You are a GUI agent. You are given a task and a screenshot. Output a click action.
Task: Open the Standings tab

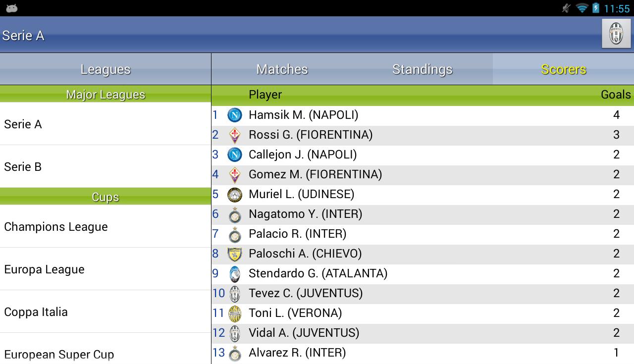(x=422, y=69)
